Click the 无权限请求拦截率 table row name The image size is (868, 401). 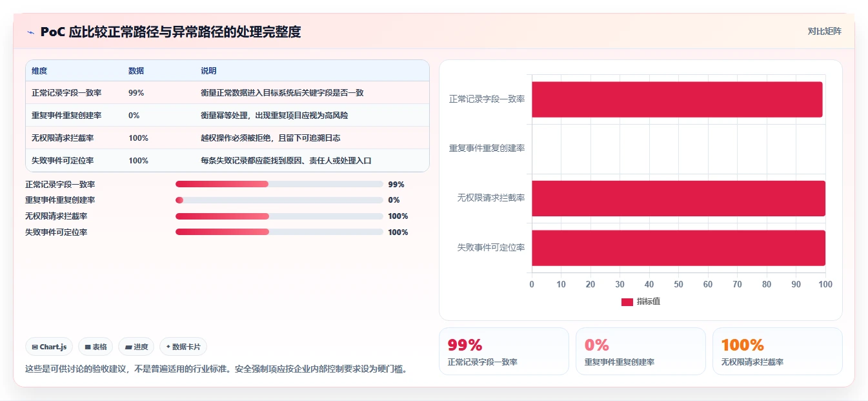tap(63, 138)
